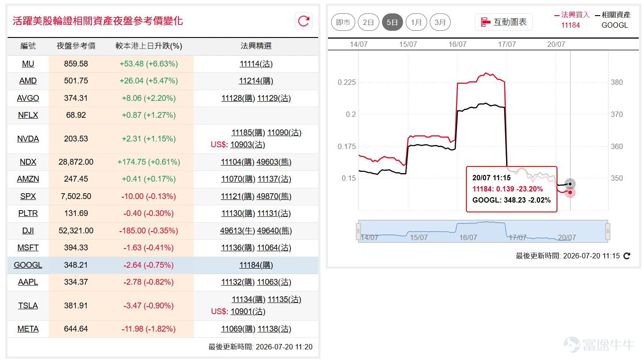Screen dimensions: 644x361
Task: Open the GOOGL ticker link
Action: (28, 265)
